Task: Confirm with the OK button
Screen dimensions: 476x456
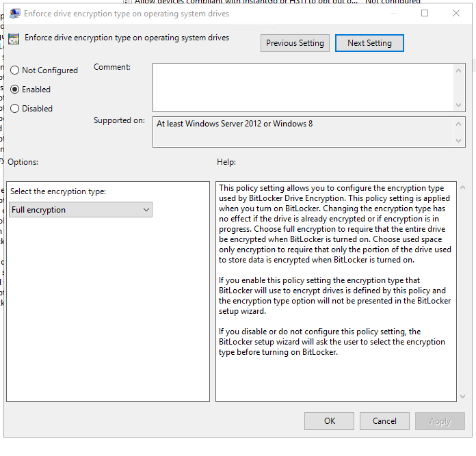Action: pos(330,421)
